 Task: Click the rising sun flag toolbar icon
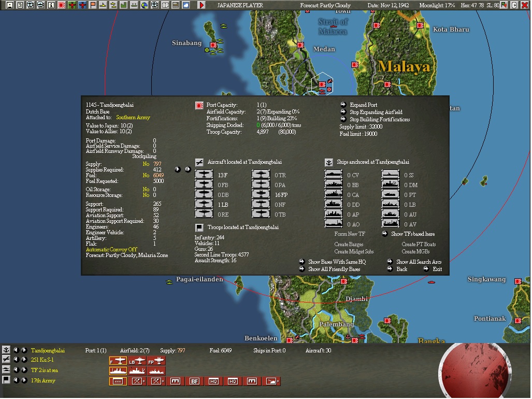62,5
